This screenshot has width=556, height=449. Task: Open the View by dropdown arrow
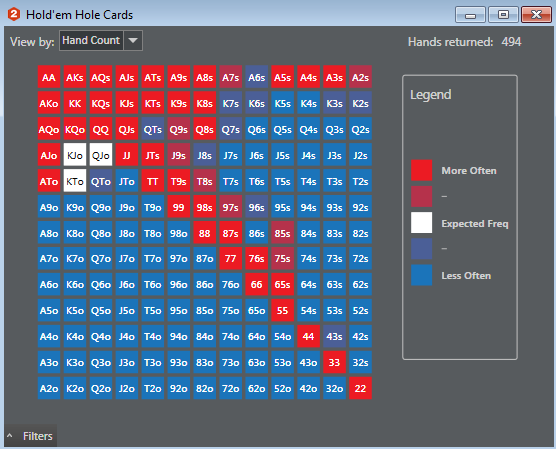point(133,40)
